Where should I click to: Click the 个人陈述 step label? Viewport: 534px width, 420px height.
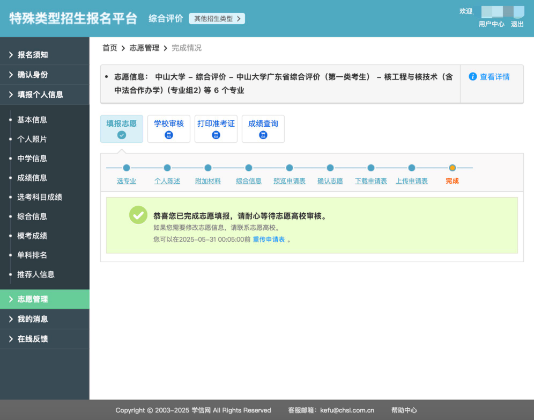(167, 181)
